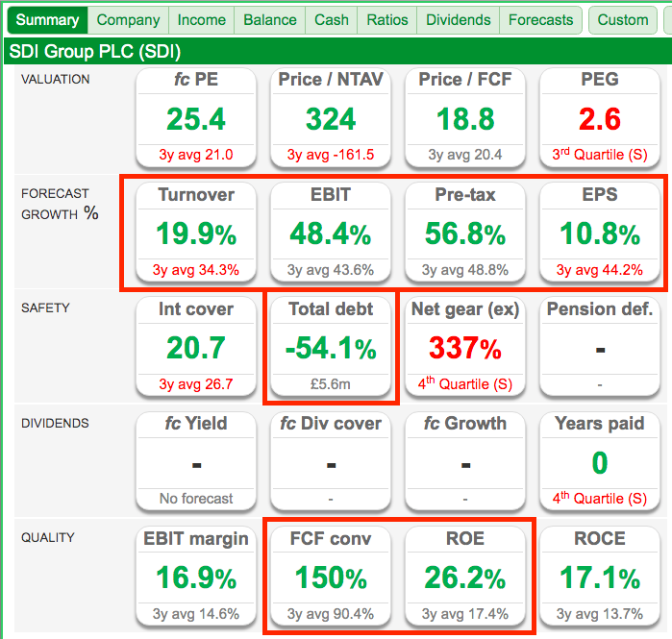672x639 pixels.
Task: Click the DIVIDENDS row label
Action: pyautogui.click(x=55, y=423)
